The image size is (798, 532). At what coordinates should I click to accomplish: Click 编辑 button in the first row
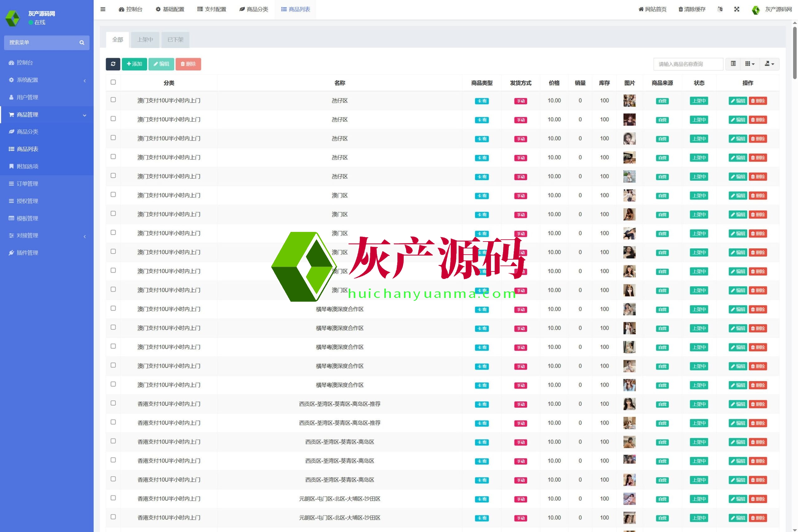[738, 101]
